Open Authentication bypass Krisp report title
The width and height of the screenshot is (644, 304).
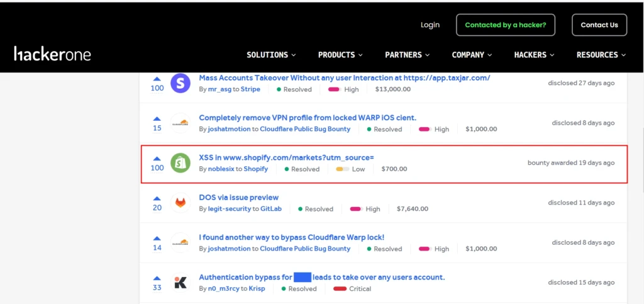point(322,278)
